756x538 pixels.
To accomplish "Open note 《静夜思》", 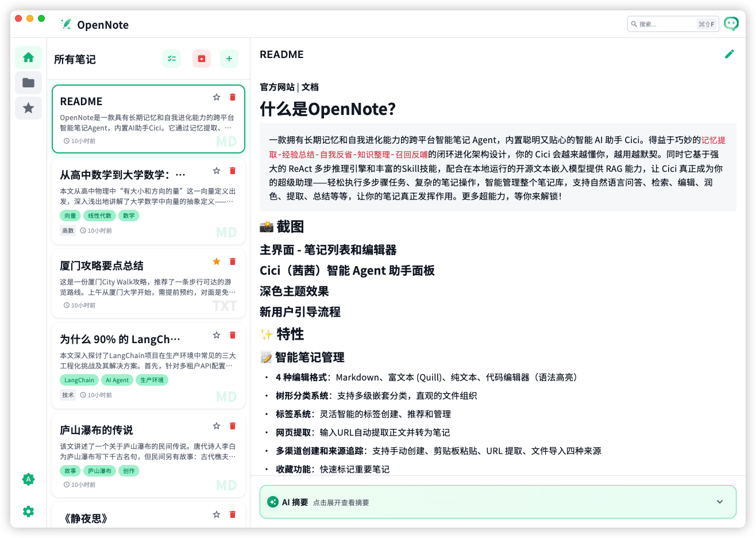I will pyautogui.click(x=148, y=515).
